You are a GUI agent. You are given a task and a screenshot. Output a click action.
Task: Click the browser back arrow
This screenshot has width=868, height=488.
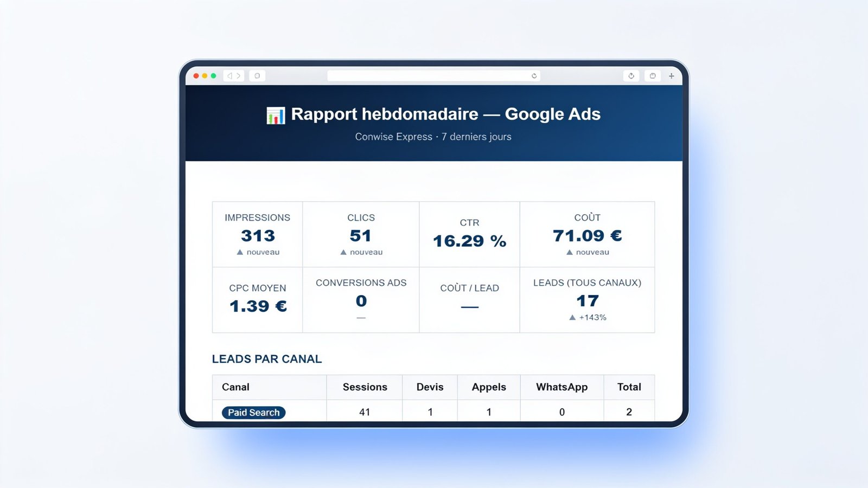[229, 76]
